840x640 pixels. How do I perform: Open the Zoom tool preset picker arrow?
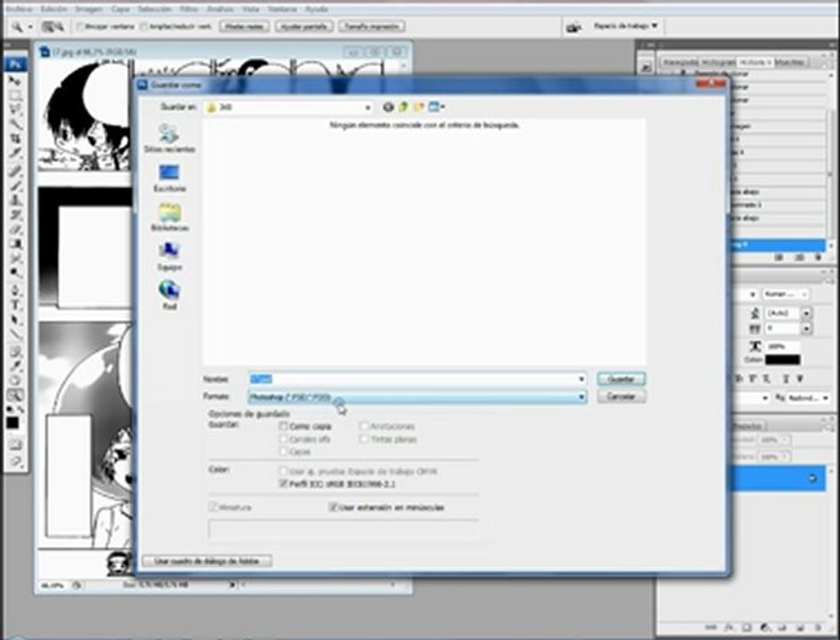[30, 27]
